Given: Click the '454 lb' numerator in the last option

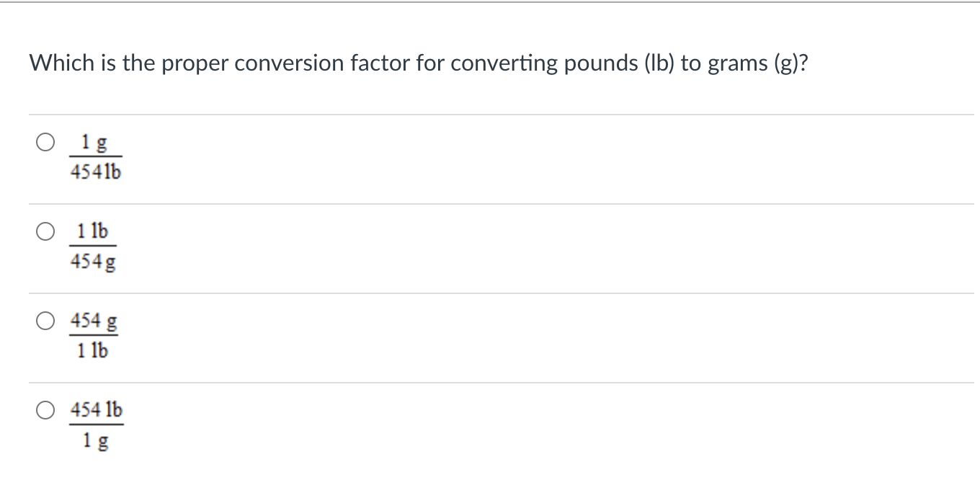Looking at the screenshot, I should [x=96, y=410].
